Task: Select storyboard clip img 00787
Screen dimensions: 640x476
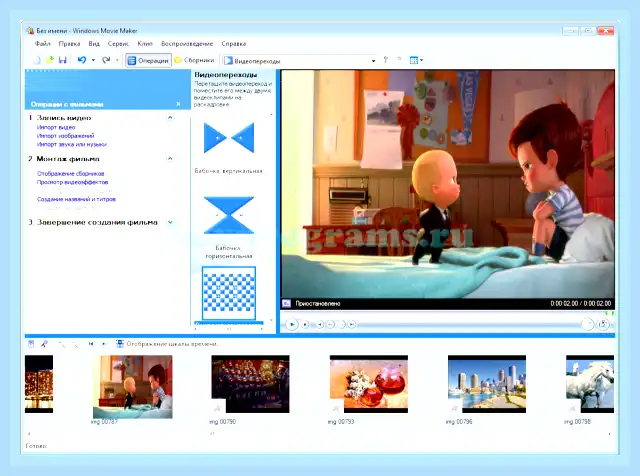Action: [x=133, y=387]
